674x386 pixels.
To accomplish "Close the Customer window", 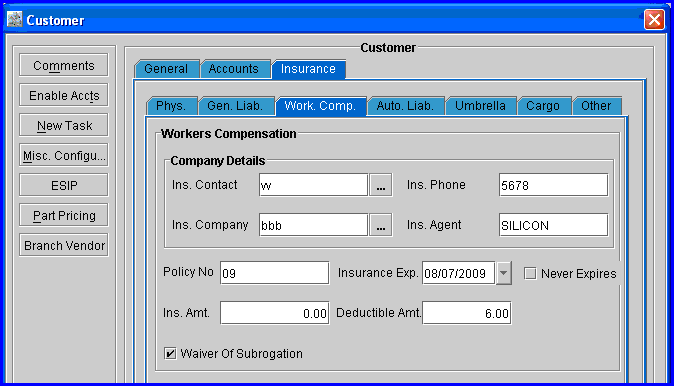I will 654,19.
